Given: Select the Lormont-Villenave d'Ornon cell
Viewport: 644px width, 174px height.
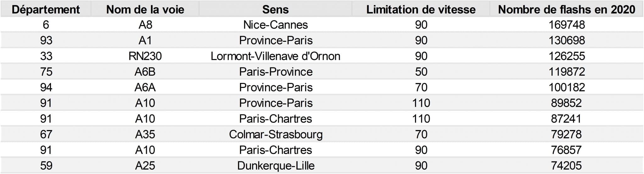Looking at the screenshot, I should click(275, 56).
